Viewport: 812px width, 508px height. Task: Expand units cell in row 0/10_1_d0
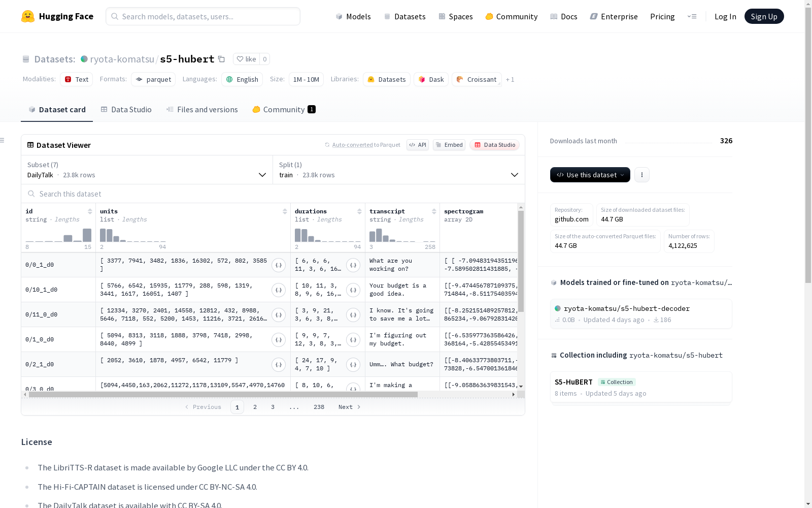(x=279, y=290)
